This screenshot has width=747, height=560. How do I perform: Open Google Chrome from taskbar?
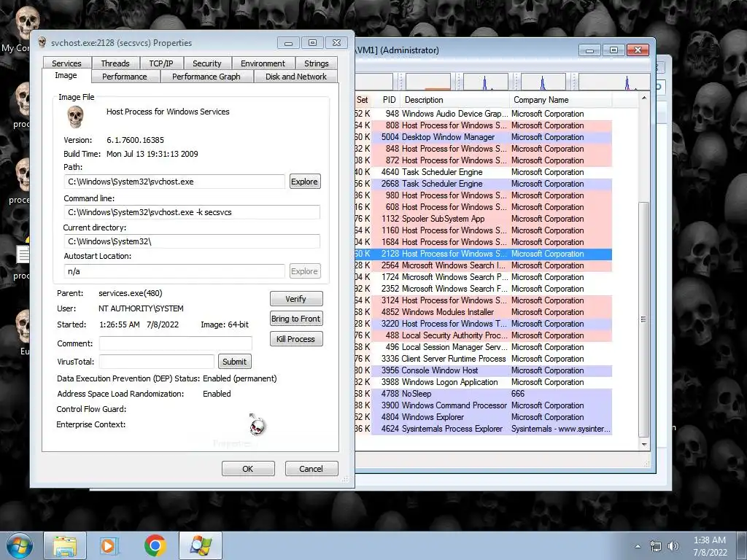point(155,545)
